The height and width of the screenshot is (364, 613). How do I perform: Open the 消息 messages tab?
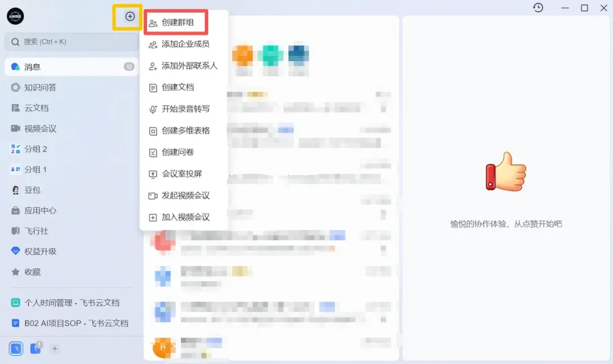pos(72,67)
